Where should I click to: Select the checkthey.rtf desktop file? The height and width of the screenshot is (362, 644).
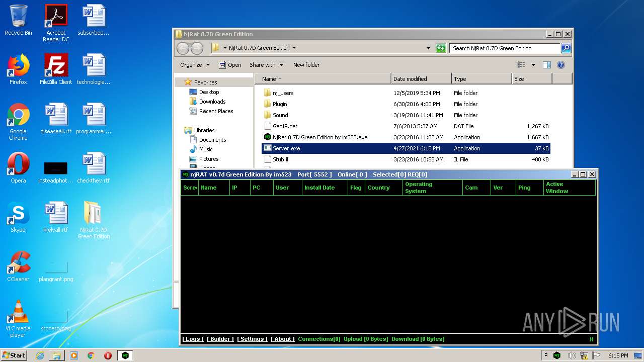pos(94,168)
